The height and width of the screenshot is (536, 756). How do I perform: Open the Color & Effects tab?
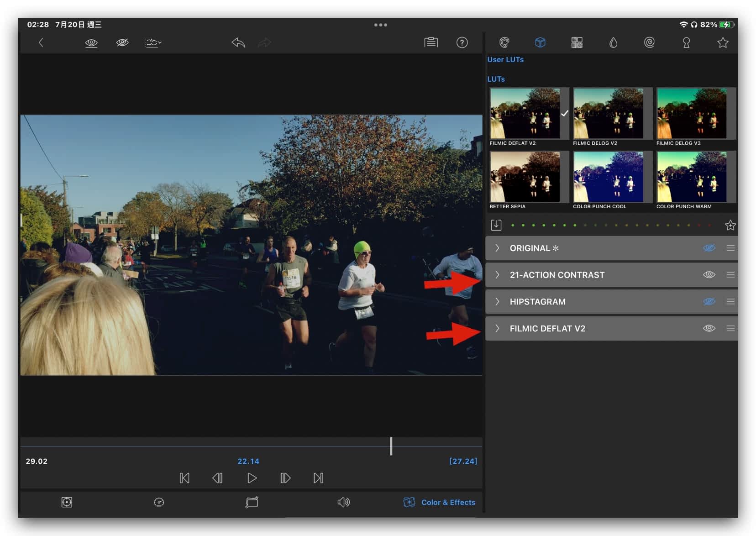pyautogui.click(x=439, y=502)
